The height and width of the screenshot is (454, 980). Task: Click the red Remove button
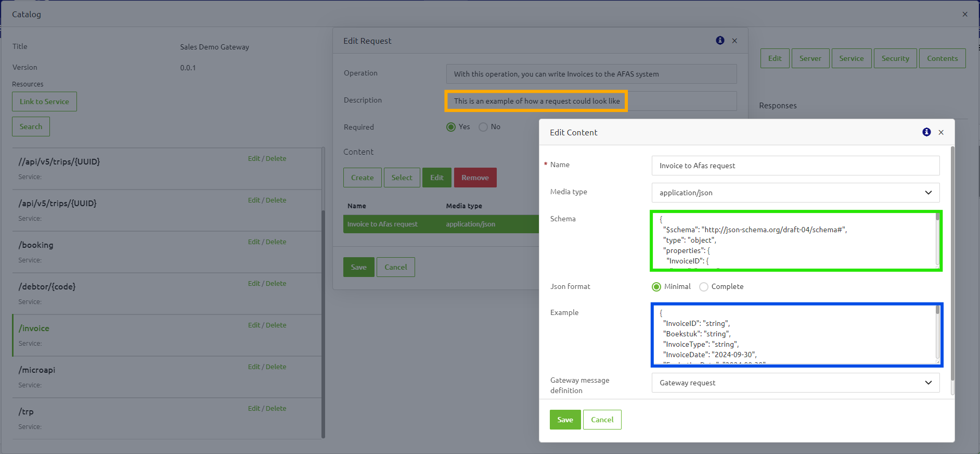click(x=475, y=178)
